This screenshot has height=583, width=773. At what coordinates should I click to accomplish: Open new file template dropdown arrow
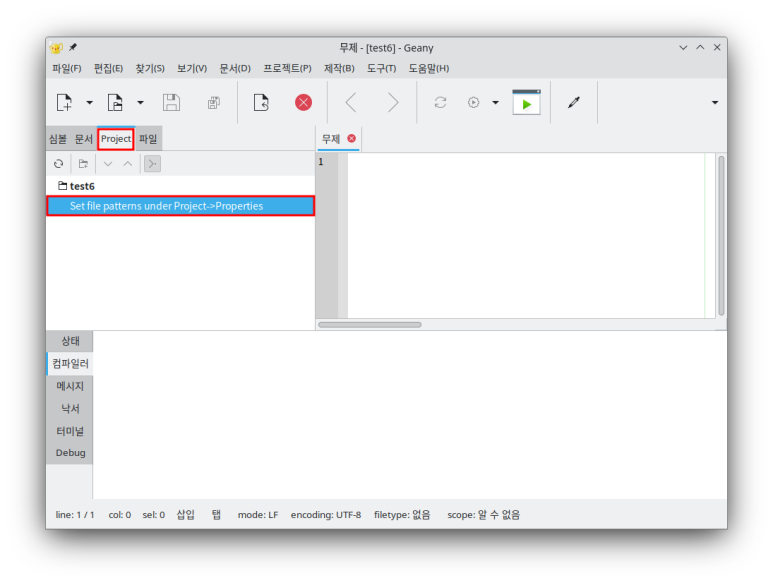(89, 103)
